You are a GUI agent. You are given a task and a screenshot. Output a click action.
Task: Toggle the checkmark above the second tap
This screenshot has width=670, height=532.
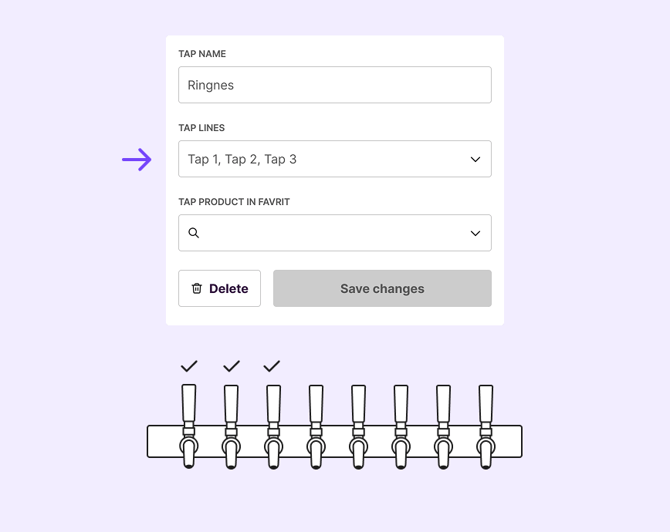click(231, 366)
